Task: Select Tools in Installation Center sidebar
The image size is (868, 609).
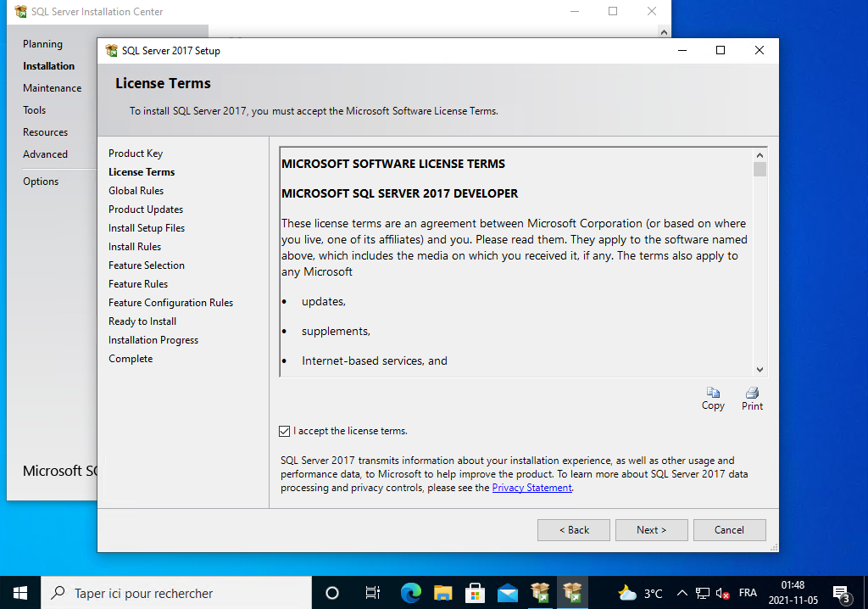Action: [34, 110]
